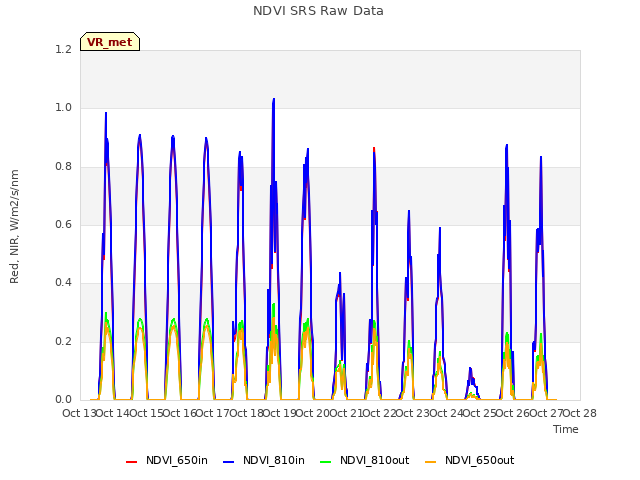
Task: Click the y-axis tick label 0.6
Action: click(64, 224)
